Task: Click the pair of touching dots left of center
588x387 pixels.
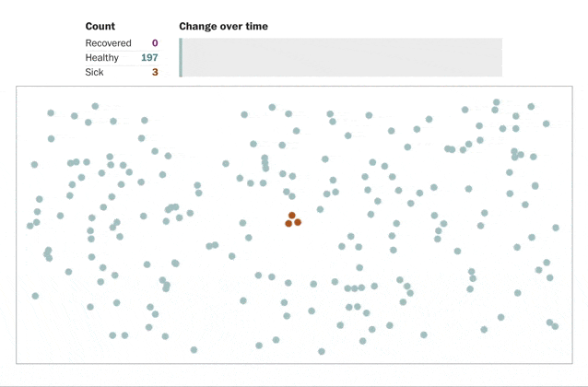Action: tap(212, 246)
